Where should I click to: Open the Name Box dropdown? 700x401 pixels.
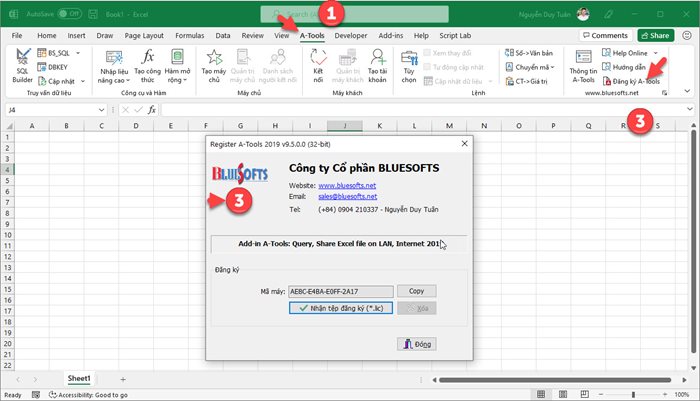(x=101, y=110)
